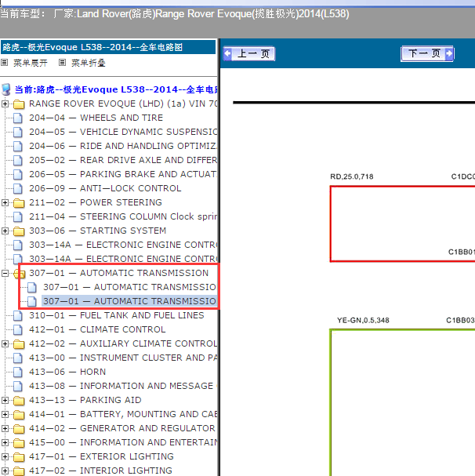475x476 pixels.
Task: Click page icon of 205-02 REAR DRIVE AXLE
Action: (18, 160)
